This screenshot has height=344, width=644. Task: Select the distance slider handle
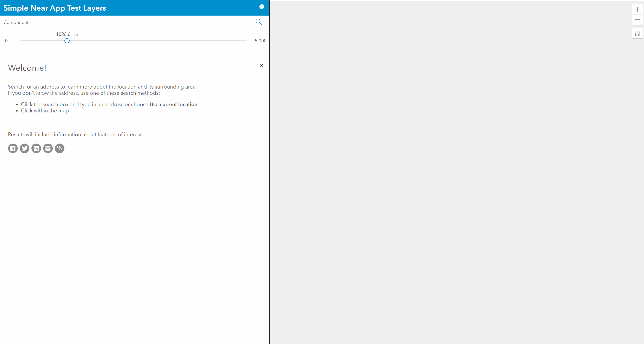click(67, 41)
